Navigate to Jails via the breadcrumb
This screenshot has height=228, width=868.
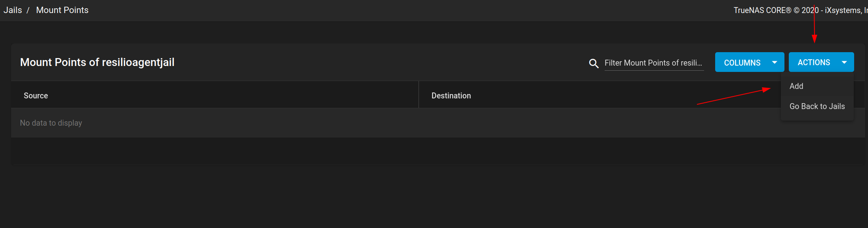tap(13, 10)
